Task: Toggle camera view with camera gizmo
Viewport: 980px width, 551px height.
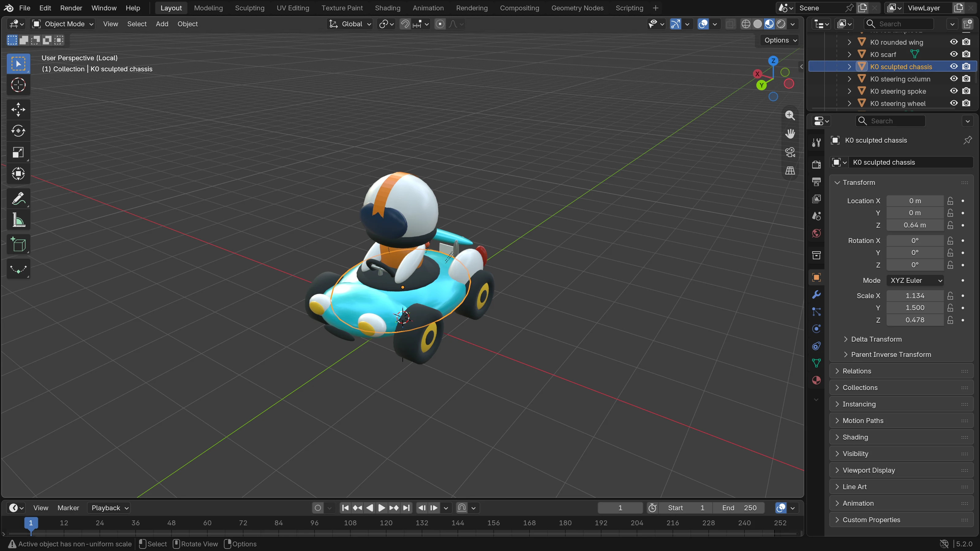Action: point(790,152)
